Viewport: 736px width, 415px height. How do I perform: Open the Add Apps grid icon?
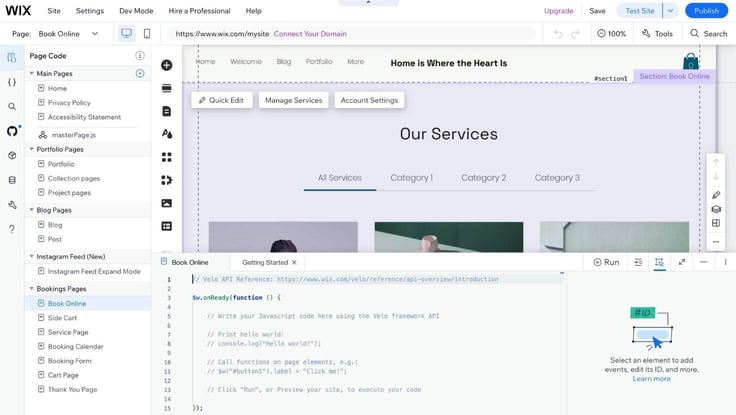167,157
